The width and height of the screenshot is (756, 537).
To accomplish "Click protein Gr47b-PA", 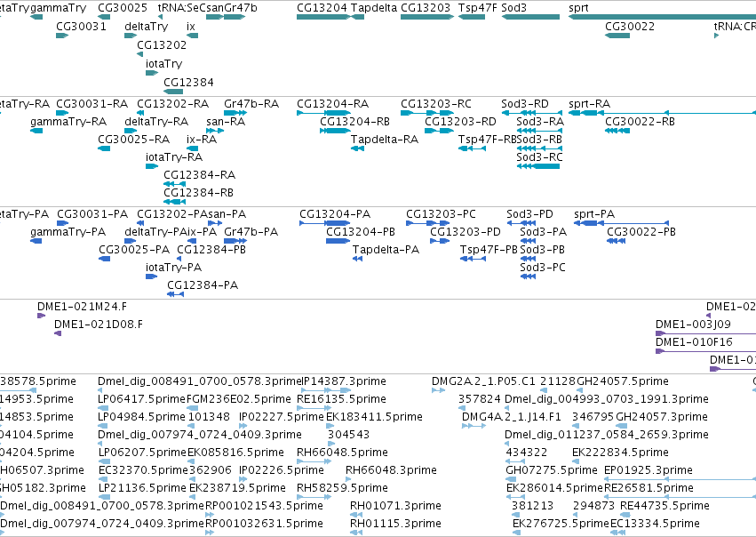I will click(x=251, y=232).
